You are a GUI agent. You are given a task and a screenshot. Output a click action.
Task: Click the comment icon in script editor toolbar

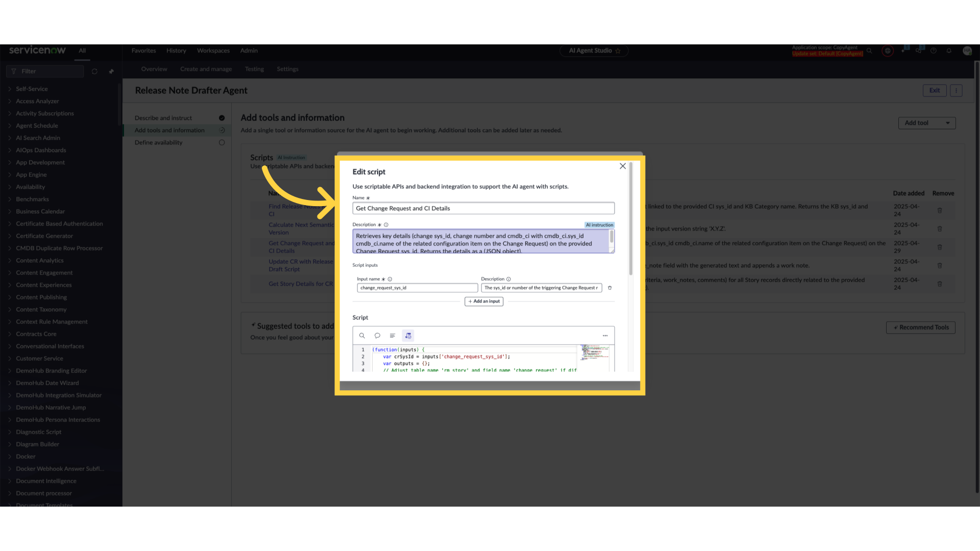(377, 336)
